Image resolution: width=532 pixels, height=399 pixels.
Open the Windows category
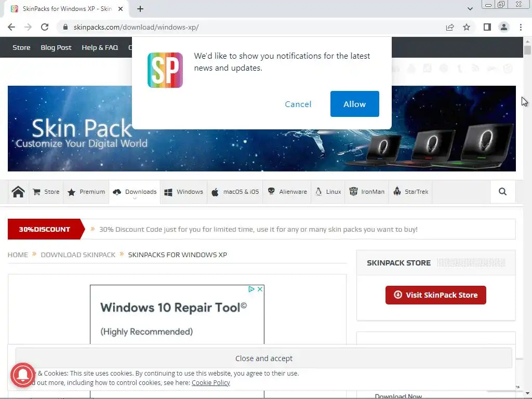[x=183, y=192]
